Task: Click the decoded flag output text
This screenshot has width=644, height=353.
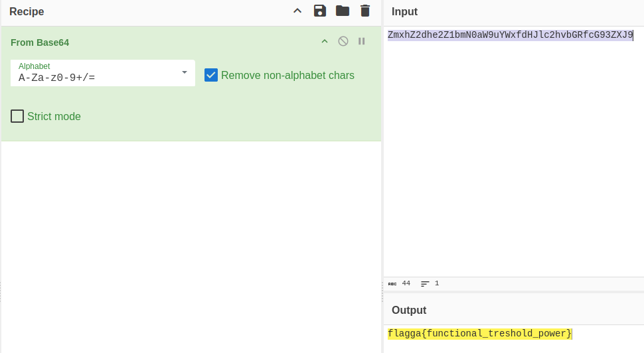Action: [479, 333]
